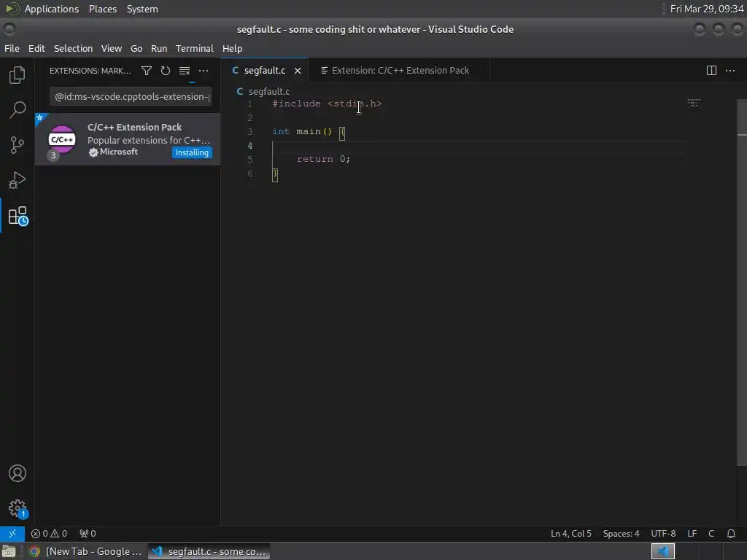Filter extensions with the funnel icon

click(146, 71)
